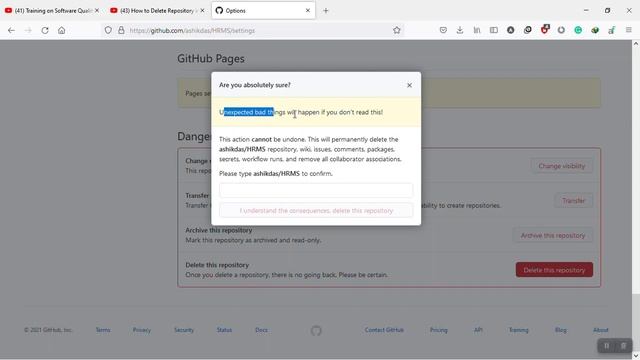Click the GitHub logo in footer
The height and width of the screenshot is (360, 640).
click(x=316, y=330)
